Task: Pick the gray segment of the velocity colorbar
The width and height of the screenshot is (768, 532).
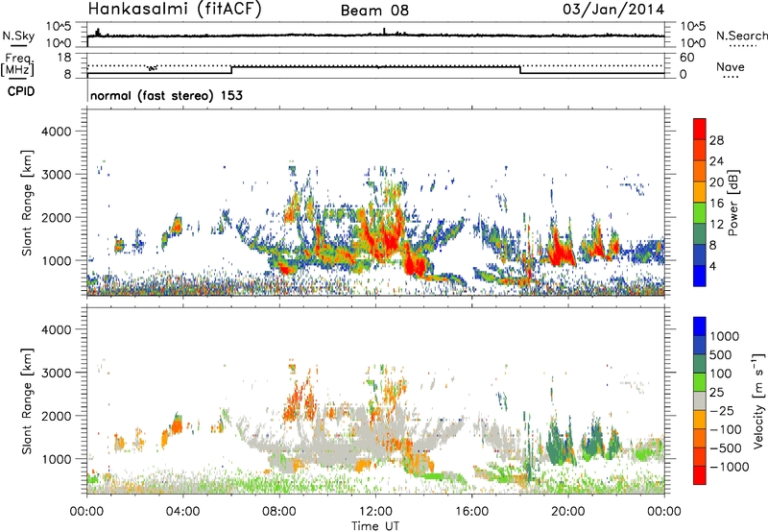Action: coord(700,400)
